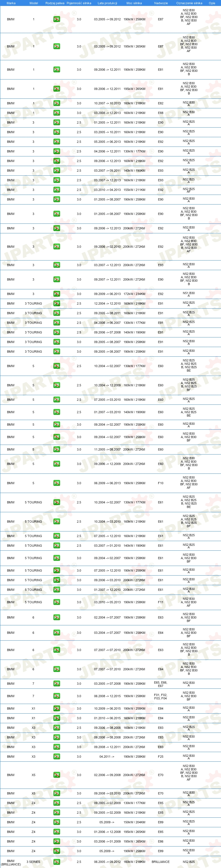
Task: Select date range 10.2007 -> 10.2013
Action: [107, 104]
